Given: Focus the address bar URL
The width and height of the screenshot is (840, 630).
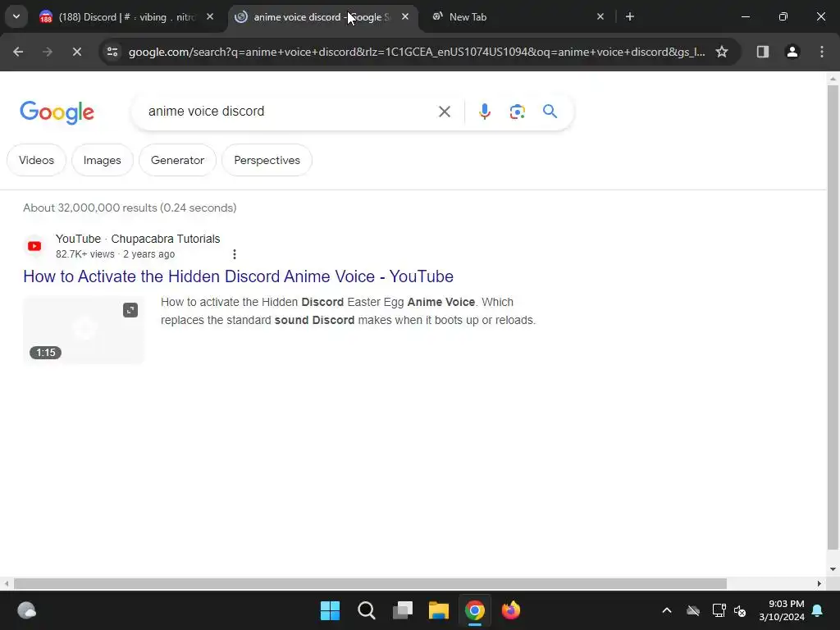Looking at the screenshot, I should (x=417, y=52).
